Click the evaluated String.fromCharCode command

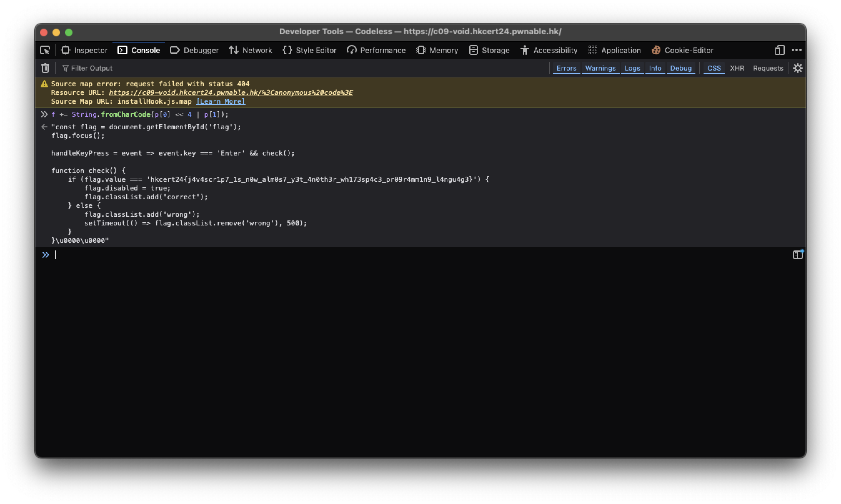point(140,115)
